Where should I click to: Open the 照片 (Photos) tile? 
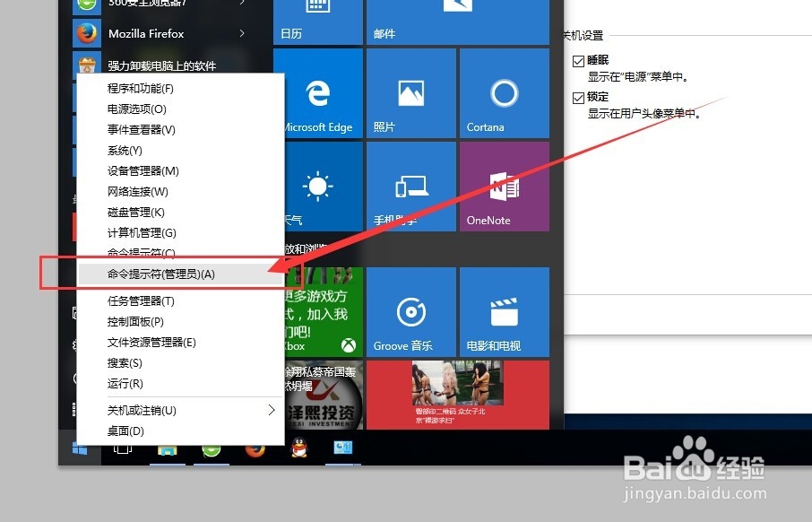coord(410,92)
